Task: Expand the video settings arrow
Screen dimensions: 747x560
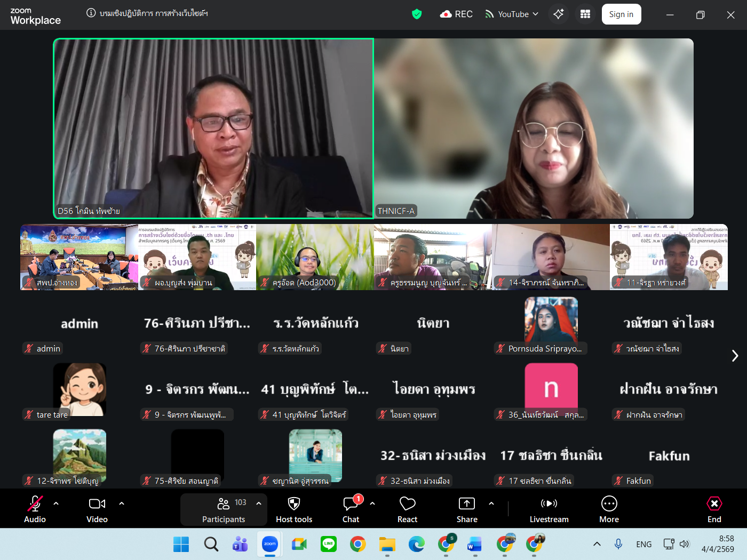Action: (122, 503)
